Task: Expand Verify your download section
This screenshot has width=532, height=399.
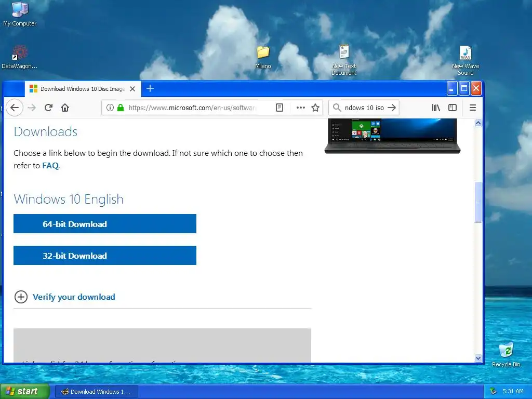Action: [x=74, y=297]
